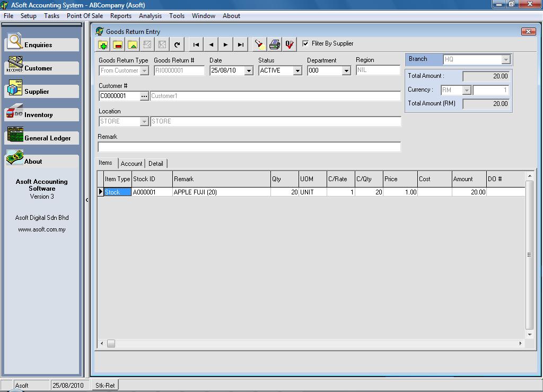Go to the previous record
The image size is (543, 392).
[x=211, y=44]
